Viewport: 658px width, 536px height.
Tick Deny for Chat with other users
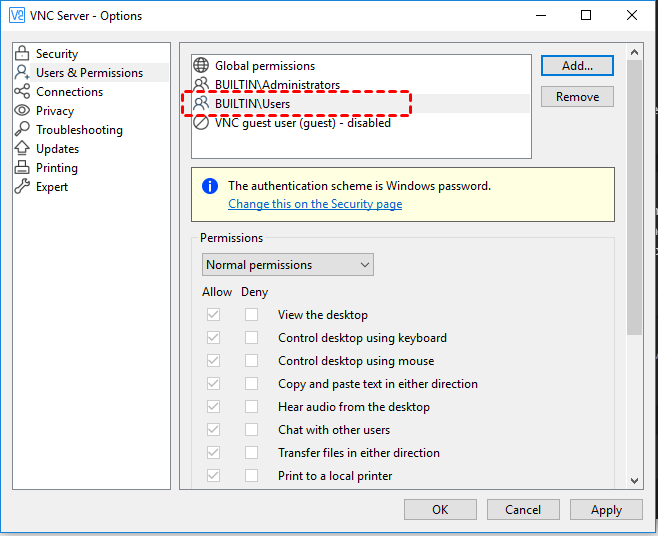[252, 430]
